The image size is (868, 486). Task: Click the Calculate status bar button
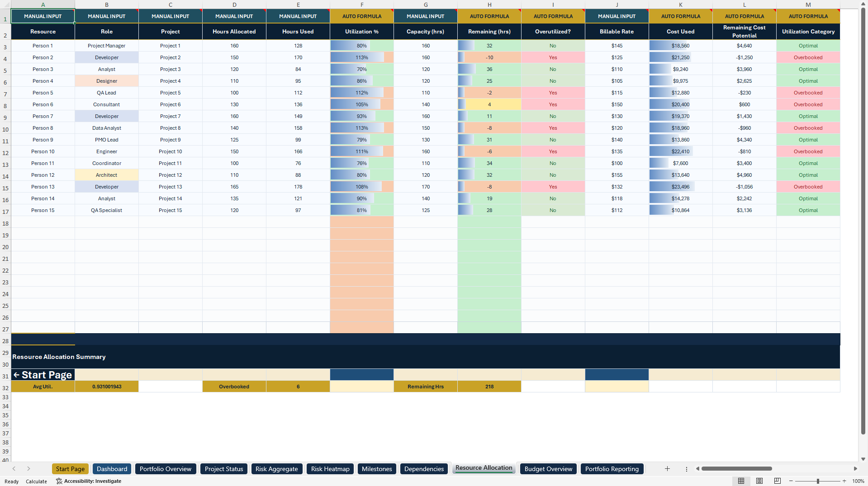tap(36, 481)
